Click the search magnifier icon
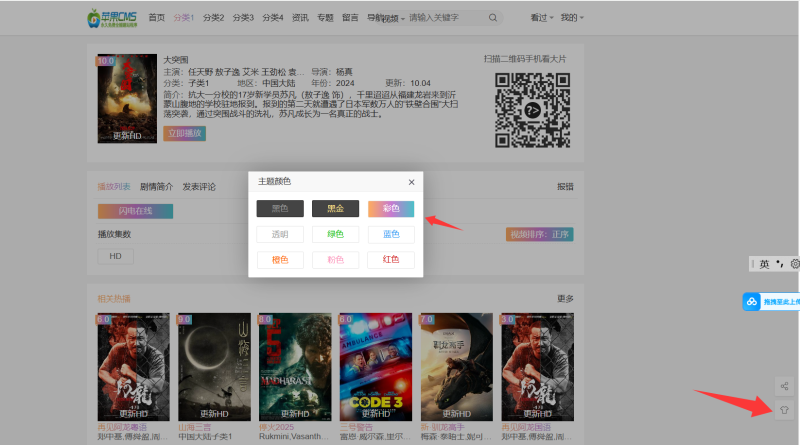The image size is (800, 445). pos(492,18)
